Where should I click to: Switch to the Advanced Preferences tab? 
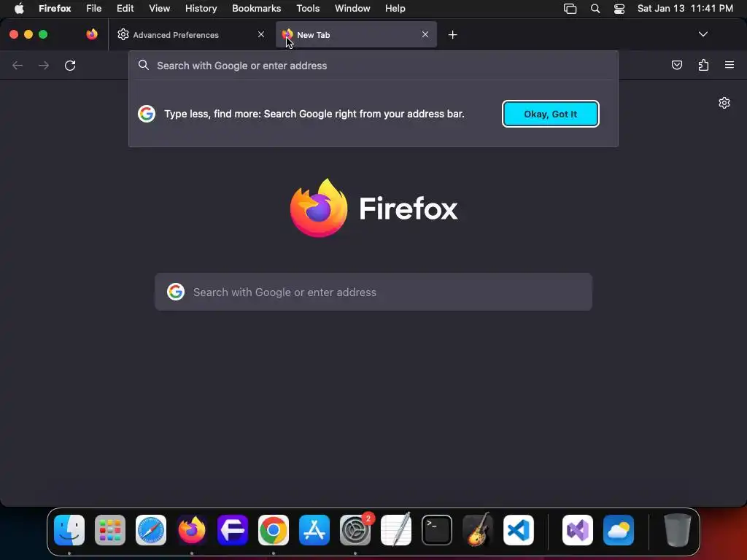(x=190, y=34)
